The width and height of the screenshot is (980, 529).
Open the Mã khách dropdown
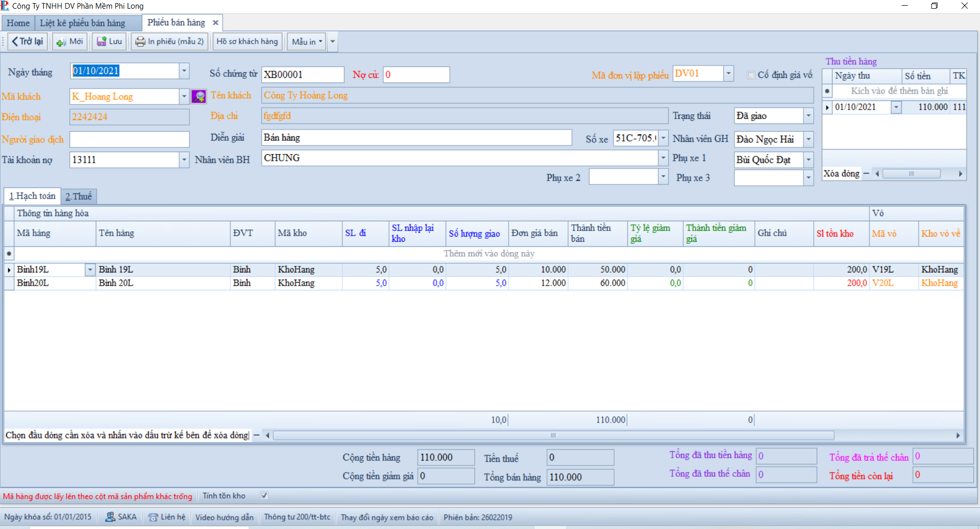(x=184, y=96)
